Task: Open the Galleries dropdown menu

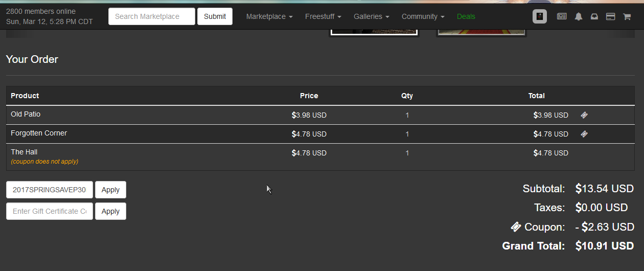Action: tap(372, 16)
